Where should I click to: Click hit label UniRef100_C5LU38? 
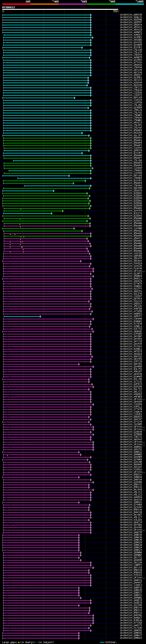[x=131, y=50]
